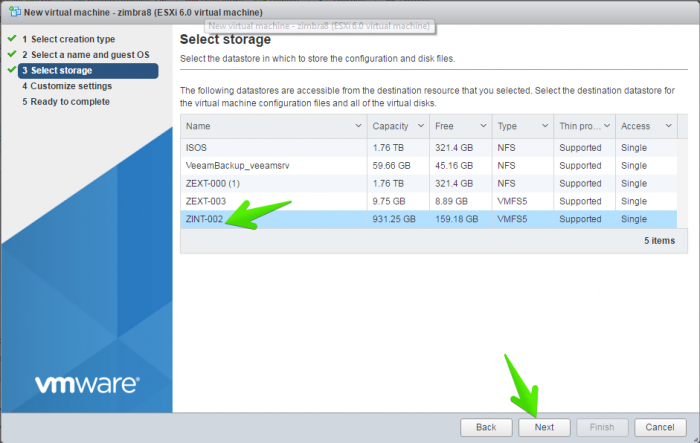The width and height of the screenshot is (700, 443).
Task: Click the virtual machine icon in title bar
Action: 15,11
